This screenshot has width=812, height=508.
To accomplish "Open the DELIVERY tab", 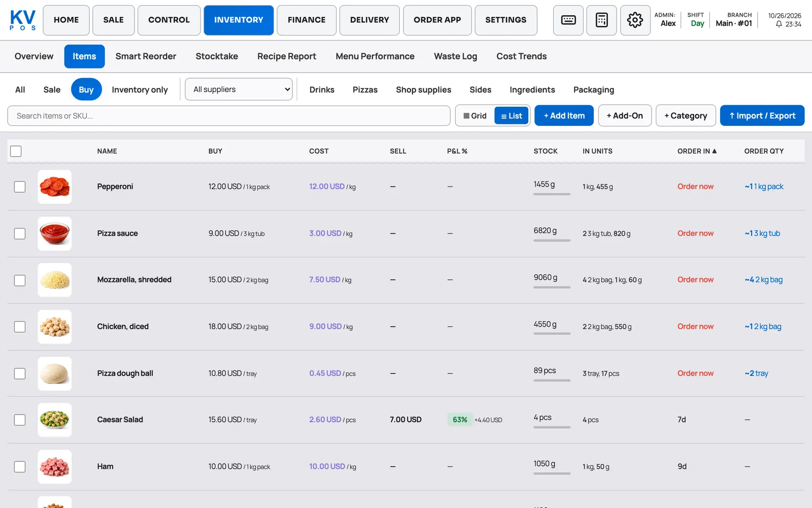I will click(x=369, y=20).
